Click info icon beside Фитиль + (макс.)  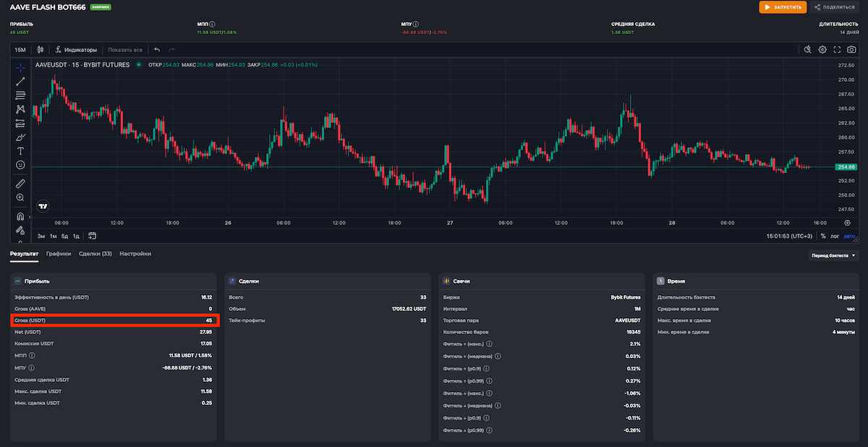click(490, 344)
